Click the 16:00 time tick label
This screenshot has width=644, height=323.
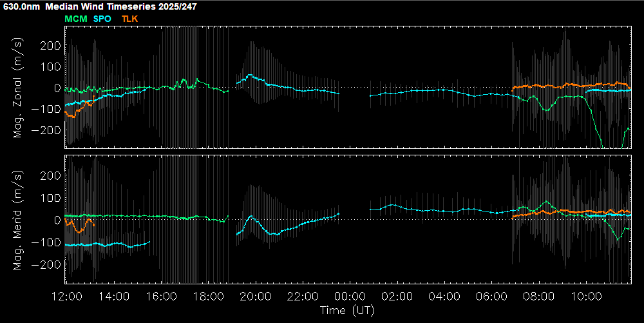[162, 297]
